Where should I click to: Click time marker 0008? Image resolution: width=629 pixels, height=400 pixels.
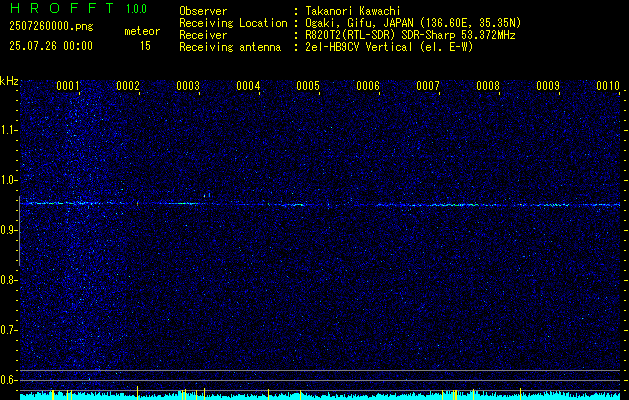tap(488, 86)
